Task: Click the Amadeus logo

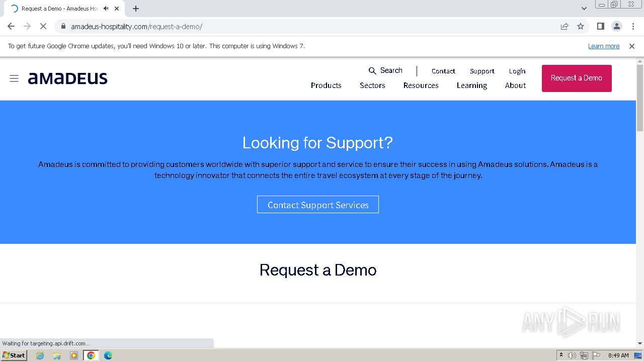Action: (67, 78)
